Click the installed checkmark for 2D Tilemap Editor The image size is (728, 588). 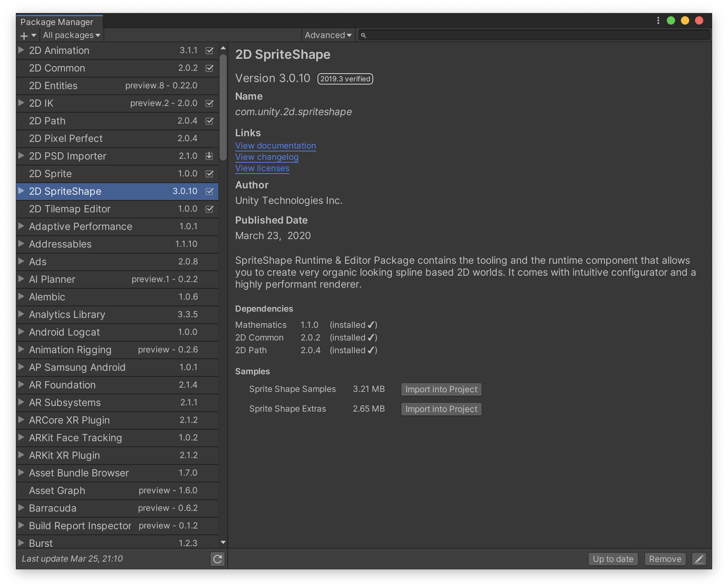[209, 209]
